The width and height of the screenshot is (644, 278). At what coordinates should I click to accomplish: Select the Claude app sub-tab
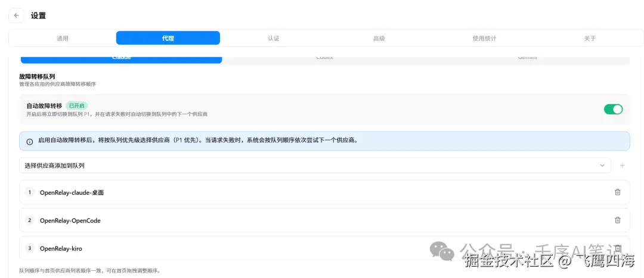point(122,60)
